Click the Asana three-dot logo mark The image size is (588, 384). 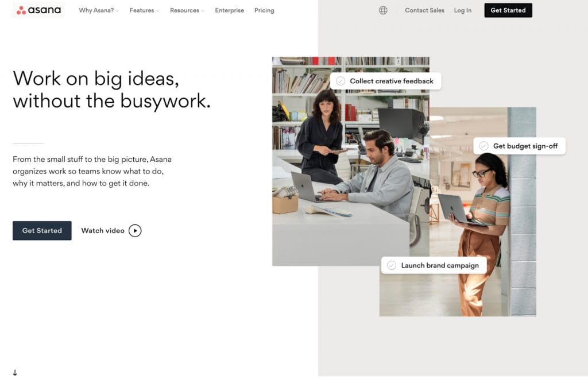click(x=21, y=10)
